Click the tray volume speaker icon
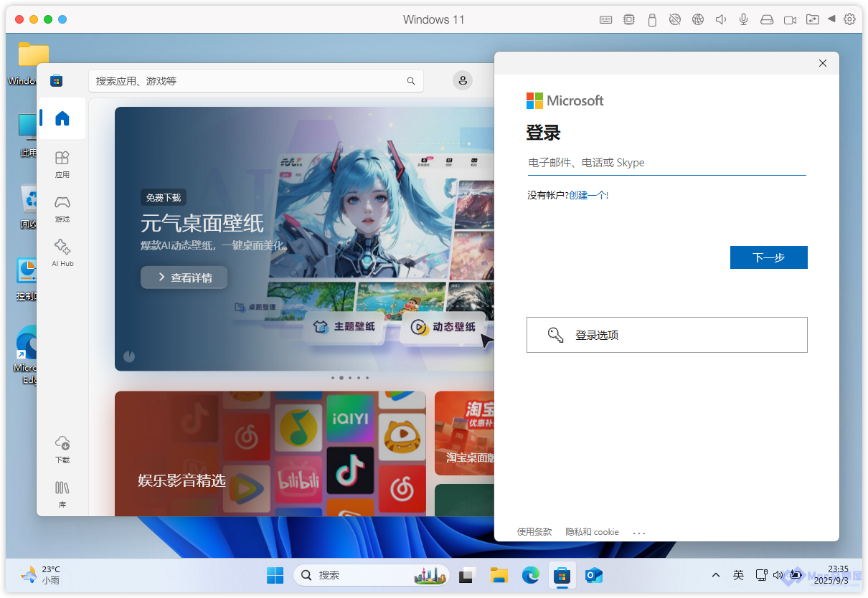This screenshot has width=868, height=598. (778, 575)
